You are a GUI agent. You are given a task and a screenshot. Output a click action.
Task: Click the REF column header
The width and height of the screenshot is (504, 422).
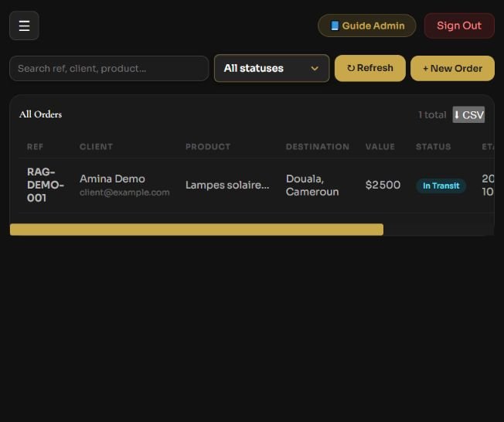(x=35, y=147)
